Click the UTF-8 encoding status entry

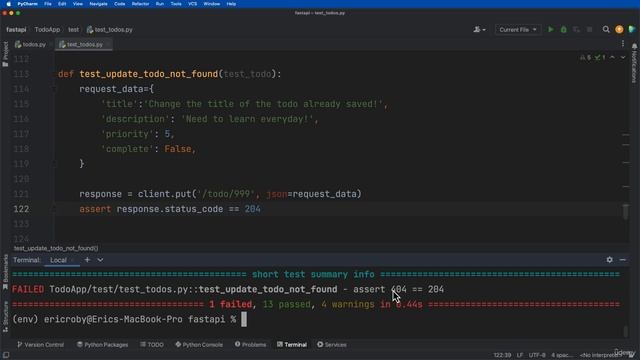537,355
